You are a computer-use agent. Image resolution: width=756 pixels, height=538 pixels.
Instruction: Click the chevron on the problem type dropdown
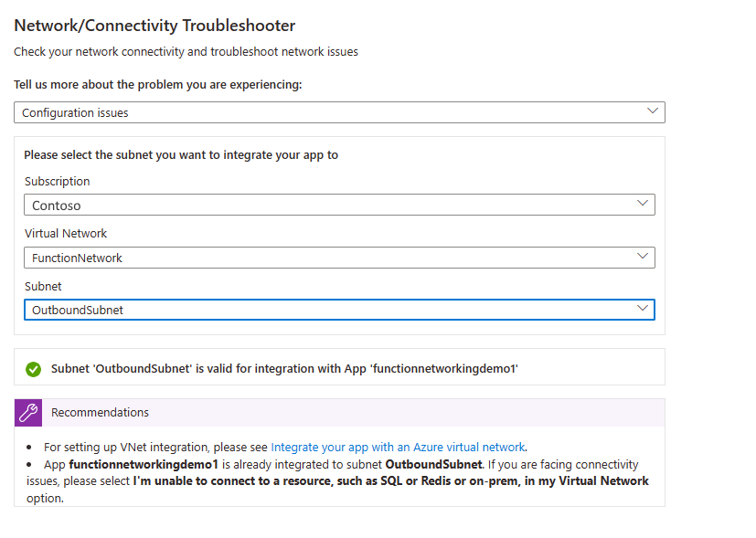pos(654,111)
